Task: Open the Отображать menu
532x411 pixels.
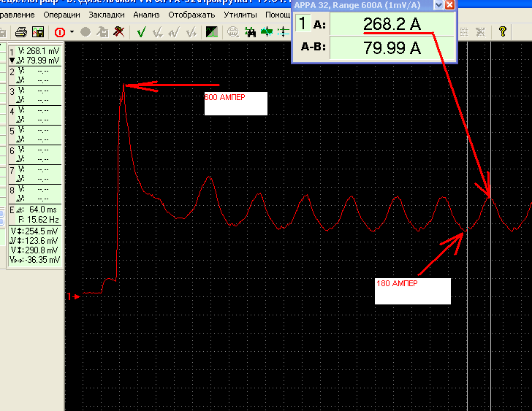Action: [x=191, y=15]
